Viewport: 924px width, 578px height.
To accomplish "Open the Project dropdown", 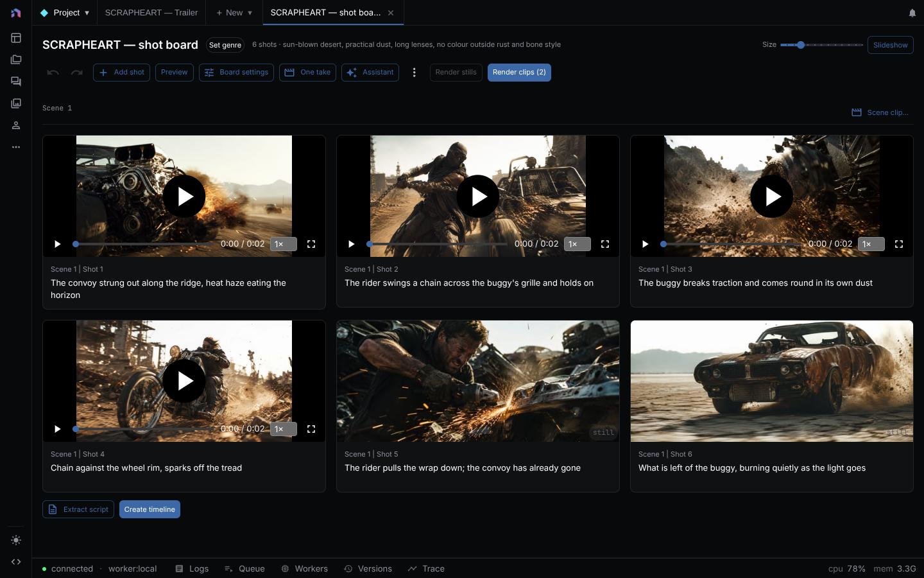I will [65, 13].
